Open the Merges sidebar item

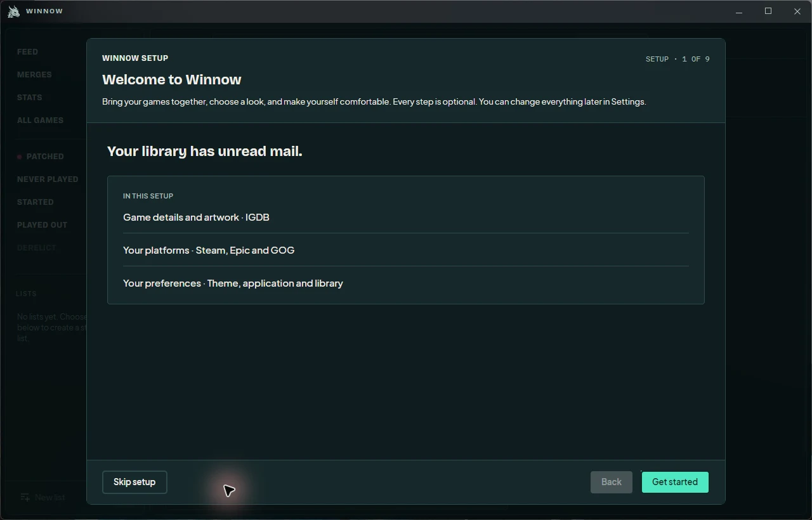[x=34, y=75]
